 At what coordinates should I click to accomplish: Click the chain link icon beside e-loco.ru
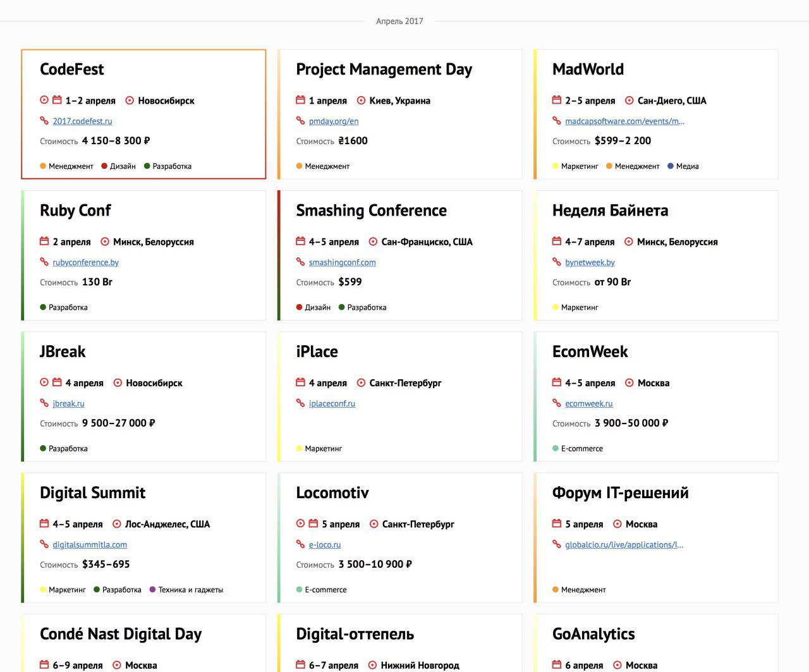[301, 544]
